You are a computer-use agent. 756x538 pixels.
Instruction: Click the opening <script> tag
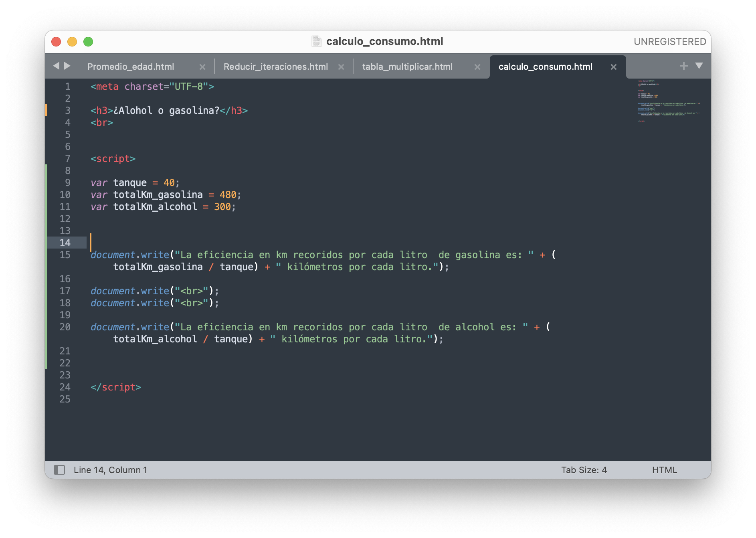(x=113, y=159)
